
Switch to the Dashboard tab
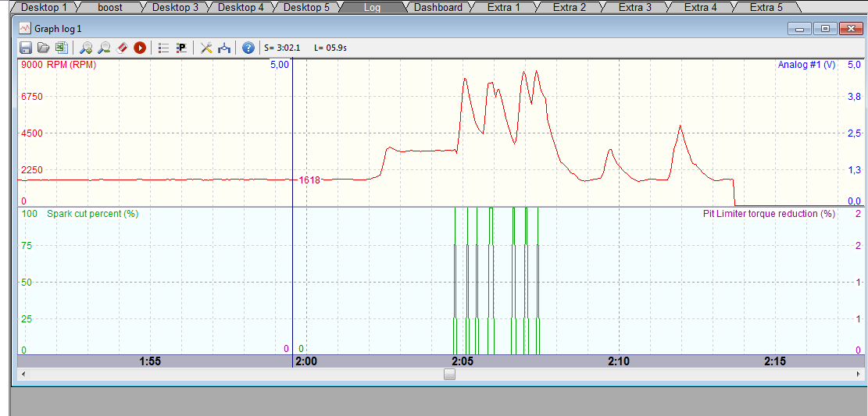click(438, 7)
